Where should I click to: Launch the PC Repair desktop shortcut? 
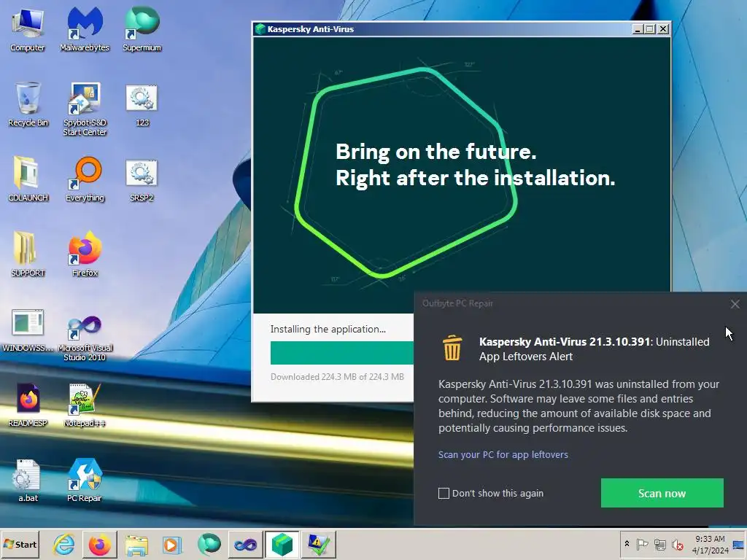(85, 480)
